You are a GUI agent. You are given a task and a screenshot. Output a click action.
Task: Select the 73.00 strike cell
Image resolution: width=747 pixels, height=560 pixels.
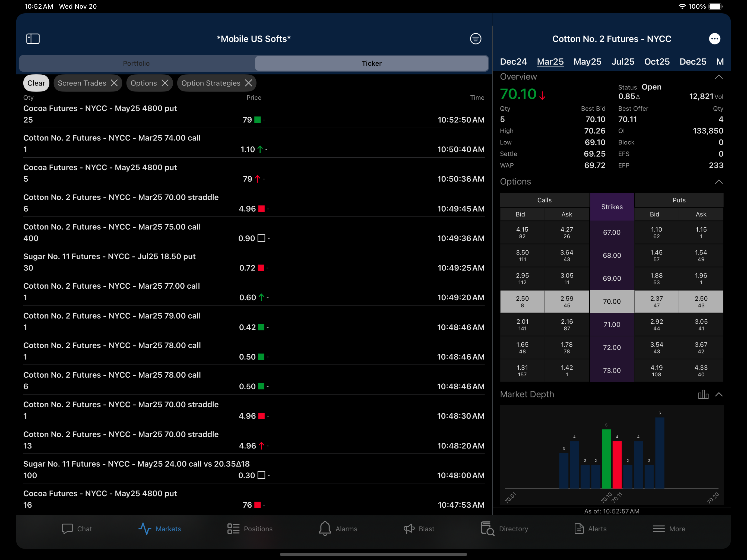coord(612,371)
